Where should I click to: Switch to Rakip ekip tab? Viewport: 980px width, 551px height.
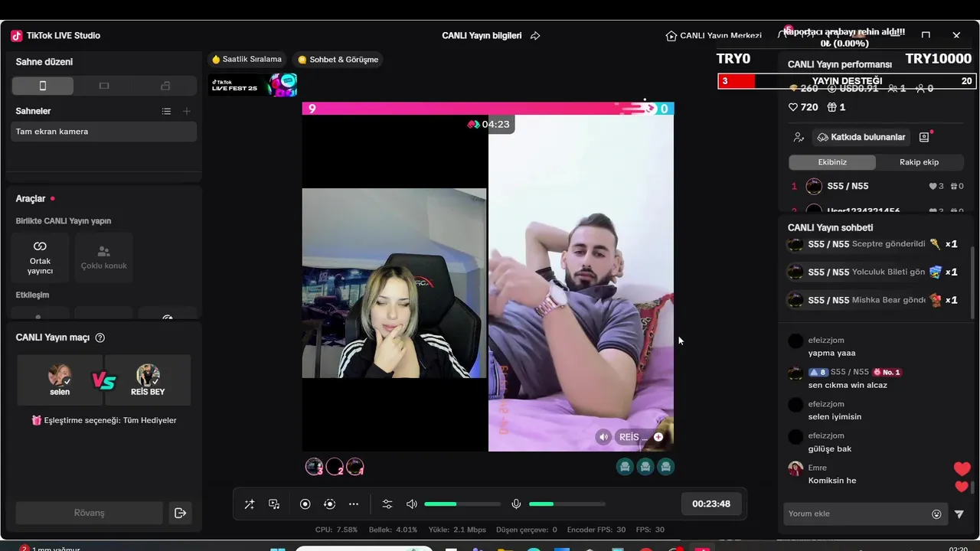(x=919, y=162)
